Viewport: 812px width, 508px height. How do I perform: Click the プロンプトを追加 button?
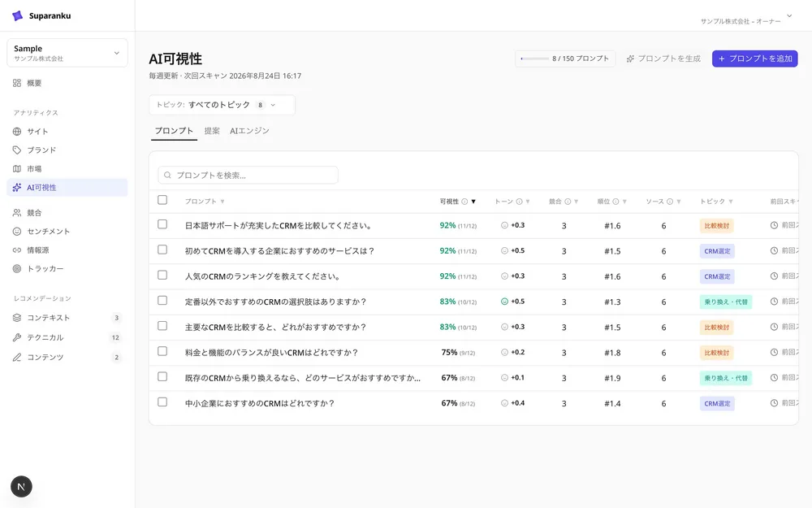(x=754, y=59)
